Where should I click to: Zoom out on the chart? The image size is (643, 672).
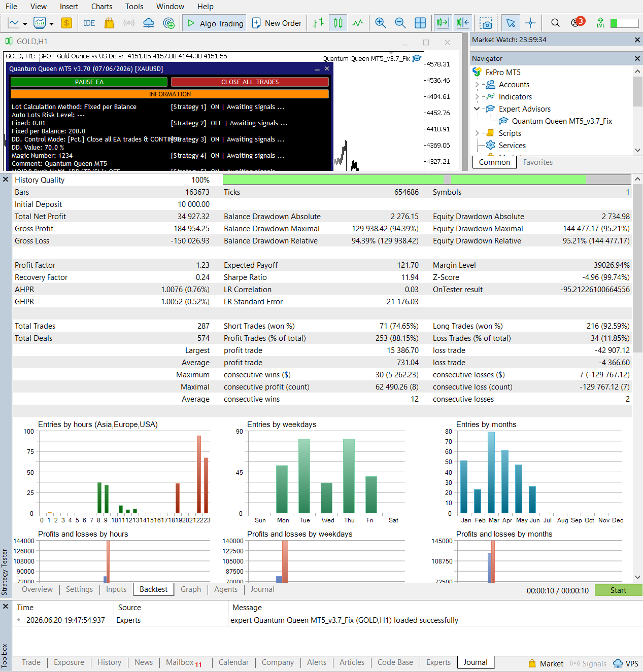[x=400, y=23]
